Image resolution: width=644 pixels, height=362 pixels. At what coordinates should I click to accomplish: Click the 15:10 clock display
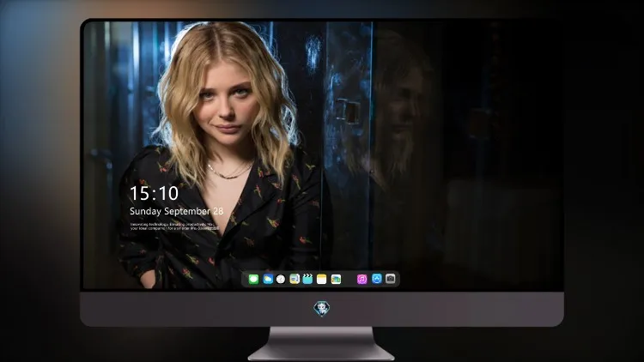pos(154,193)
